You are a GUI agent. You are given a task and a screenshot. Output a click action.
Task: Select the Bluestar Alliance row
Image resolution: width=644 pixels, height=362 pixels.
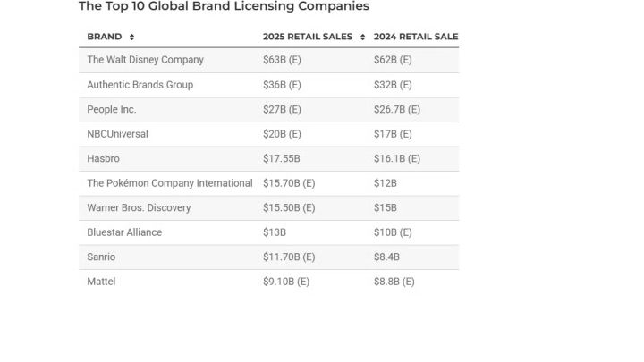268,232
